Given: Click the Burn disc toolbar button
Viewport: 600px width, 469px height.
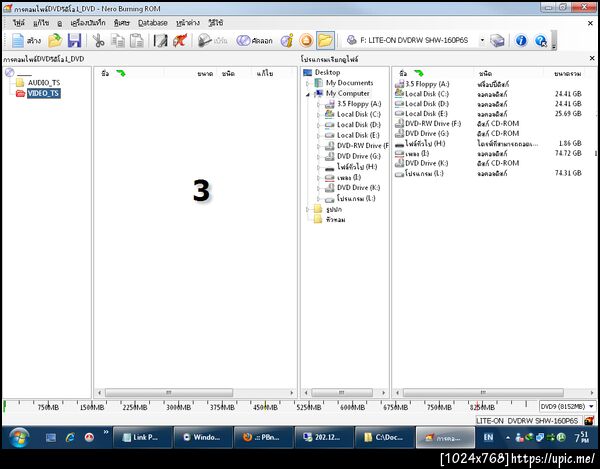Looking at the screenshot, I should tap(212, 40).
